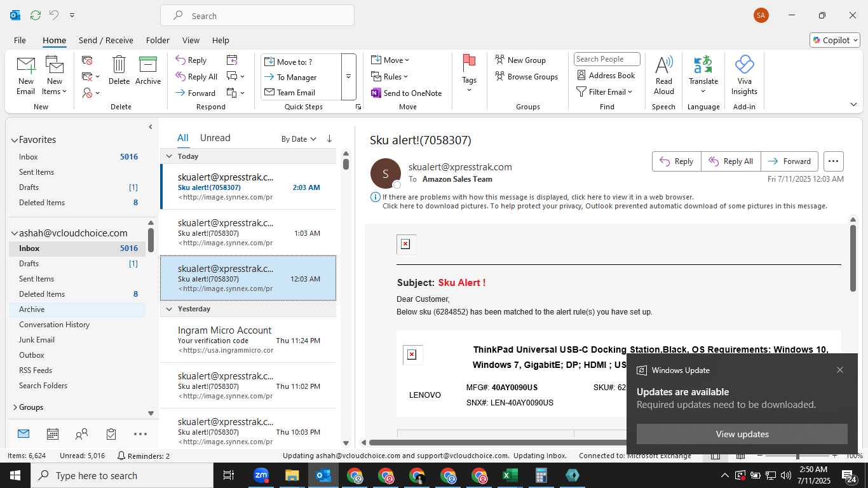
Task: Collapse the ashah@vcloudchoice.com account
Action: click(x=14, y=233)
